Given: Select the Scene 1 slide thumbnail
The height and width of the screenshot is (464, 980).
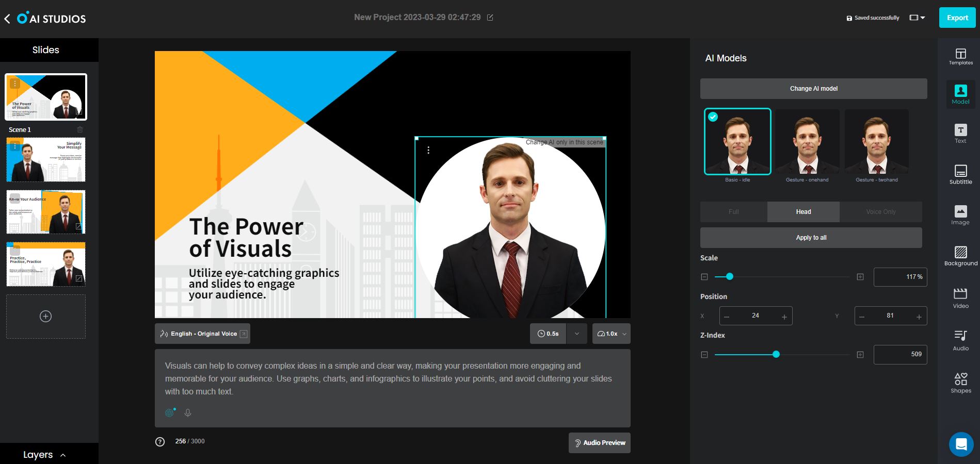Looking at the screenshot, I should pyautogui.click(x=45, y=96).
